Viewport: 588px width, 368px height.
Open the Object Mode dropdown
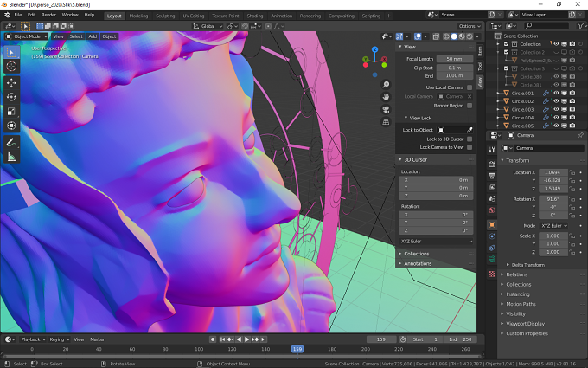[x=26, y=36]
